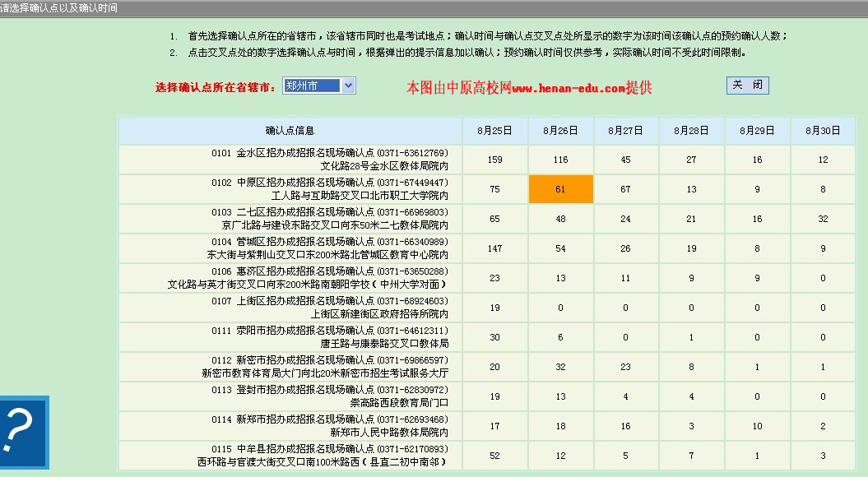868x477 pixels.
Task: Open the 郑州市 city dropdown
Action: coord(318,86)
